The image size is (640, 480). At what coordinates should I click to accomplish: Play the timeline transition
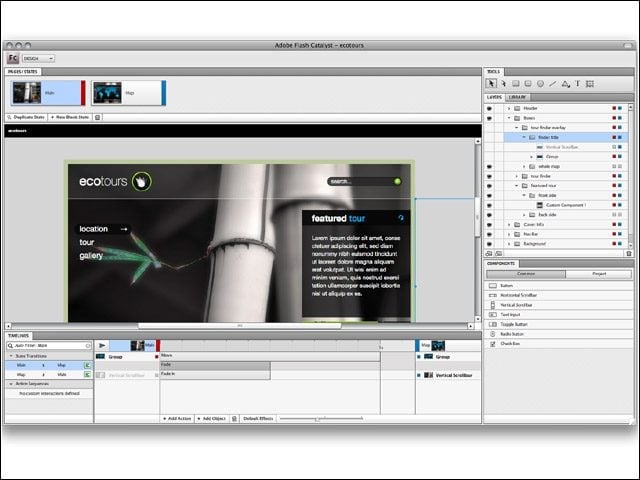pyautogui.click(x=102, y=346)
